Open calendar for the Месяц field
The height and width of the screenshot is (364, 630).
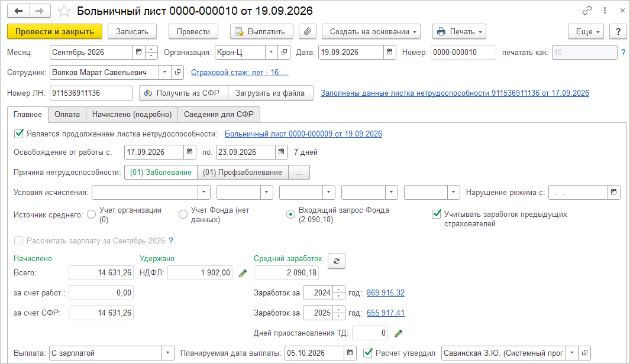[x=138, y=52]
